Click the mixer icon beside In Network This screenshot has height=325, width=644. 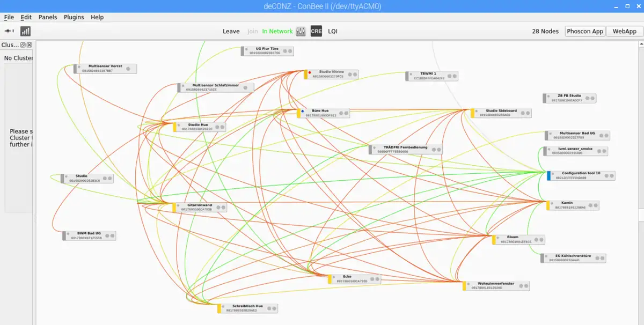[x=301, y=32]
